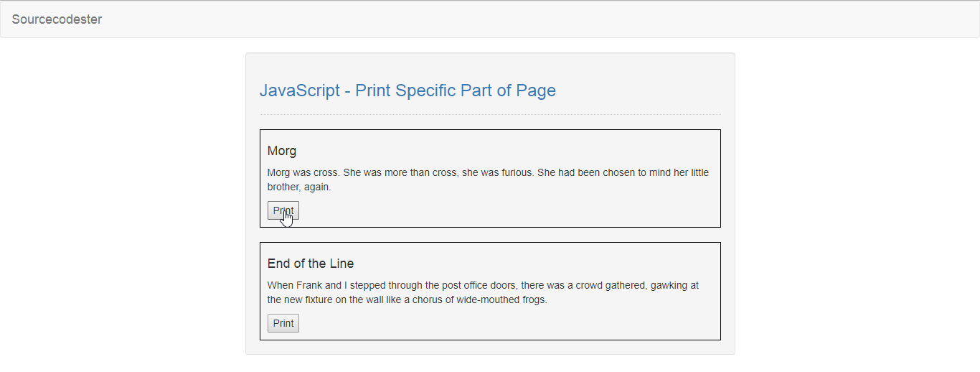Click the word JavaScript in the heading
The width and height of the screenshot is (980, 372).
click(300, 90)
